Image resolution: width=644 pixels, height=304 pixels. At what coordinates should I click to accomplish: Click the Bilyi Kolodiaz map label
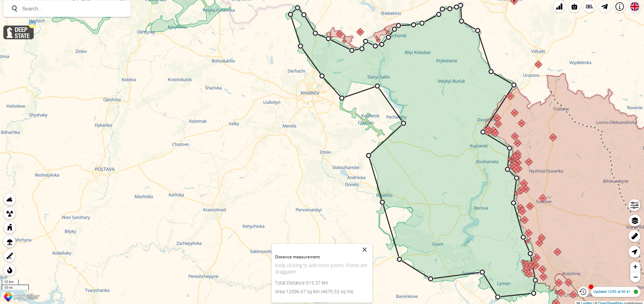[x=418, y=52]
